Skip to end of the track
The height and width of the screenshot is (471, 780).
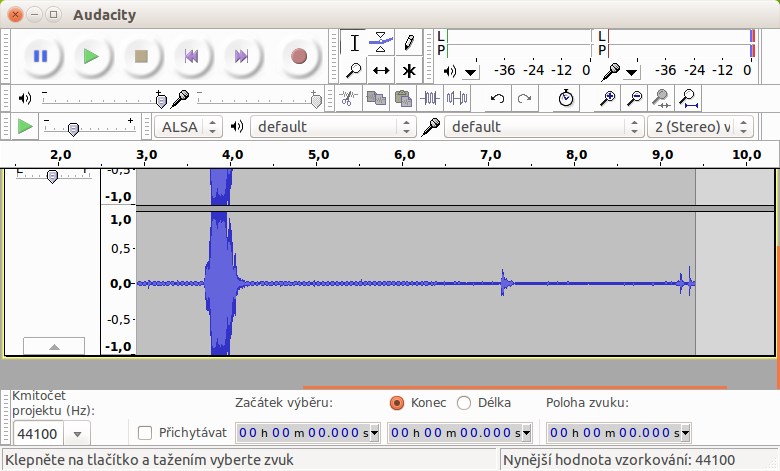tap(241, 56)
